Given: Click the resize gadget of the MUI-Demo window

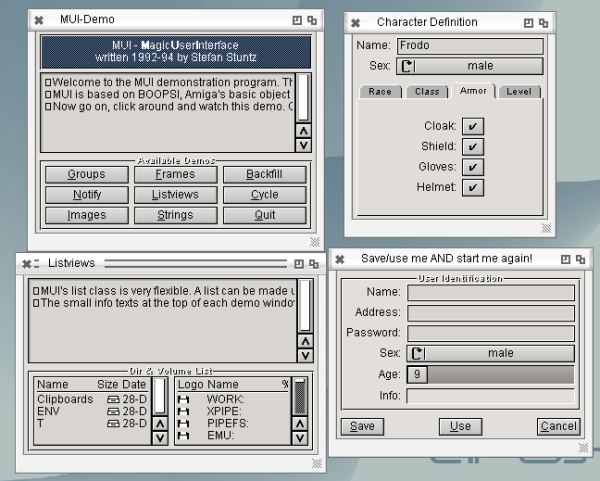Looking at the screenshot, I should [317, 241].
